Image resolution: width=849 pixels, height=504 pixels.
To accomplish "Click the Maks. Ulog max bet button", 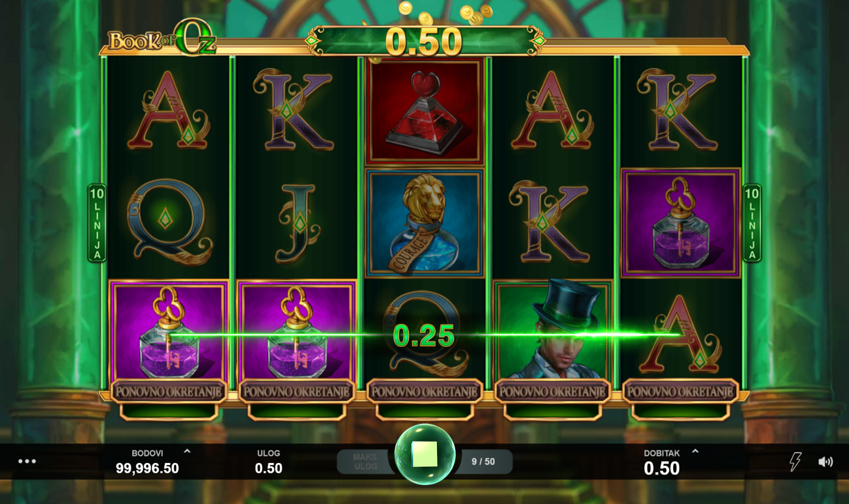I will click(365, 461).
